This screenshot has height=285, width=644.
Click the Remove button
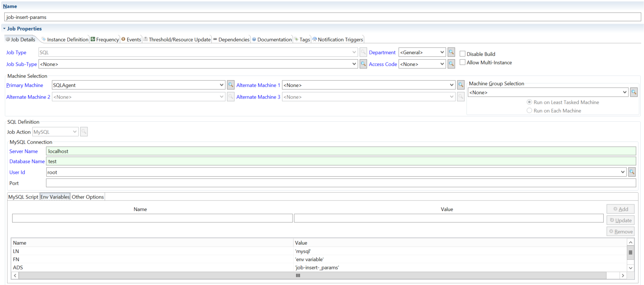tap(620, 231)
